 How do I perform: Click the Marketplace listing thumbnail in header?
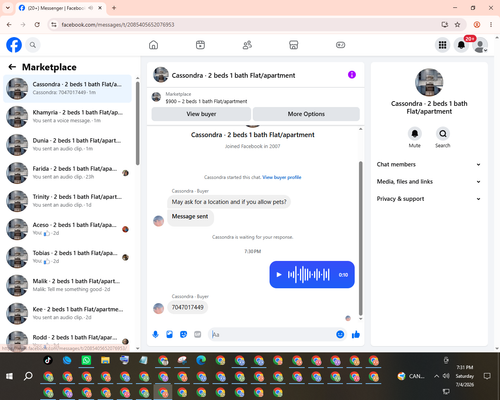156,97
